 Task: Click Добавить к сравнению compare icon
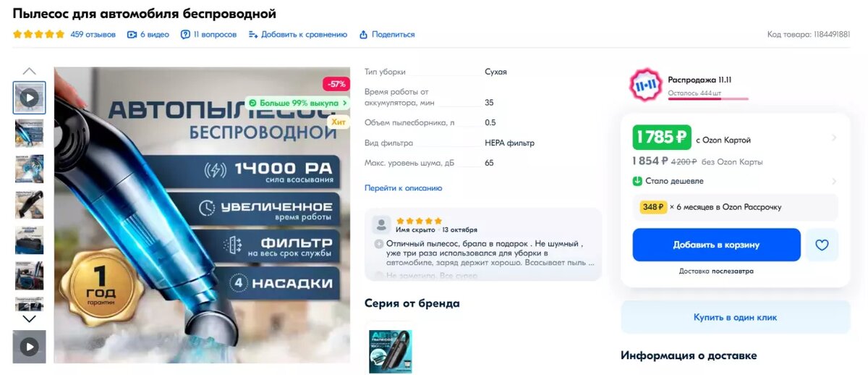tap(253, 34)
